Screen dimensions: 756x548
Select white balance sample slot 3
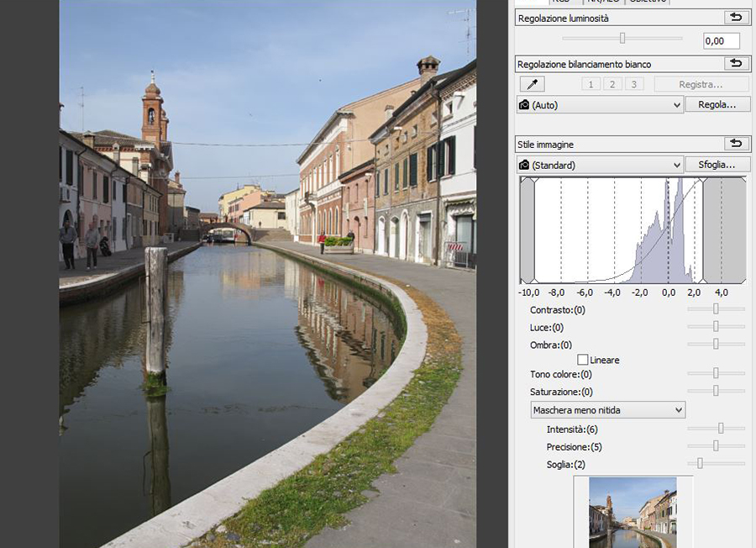(x=634, y=83)
